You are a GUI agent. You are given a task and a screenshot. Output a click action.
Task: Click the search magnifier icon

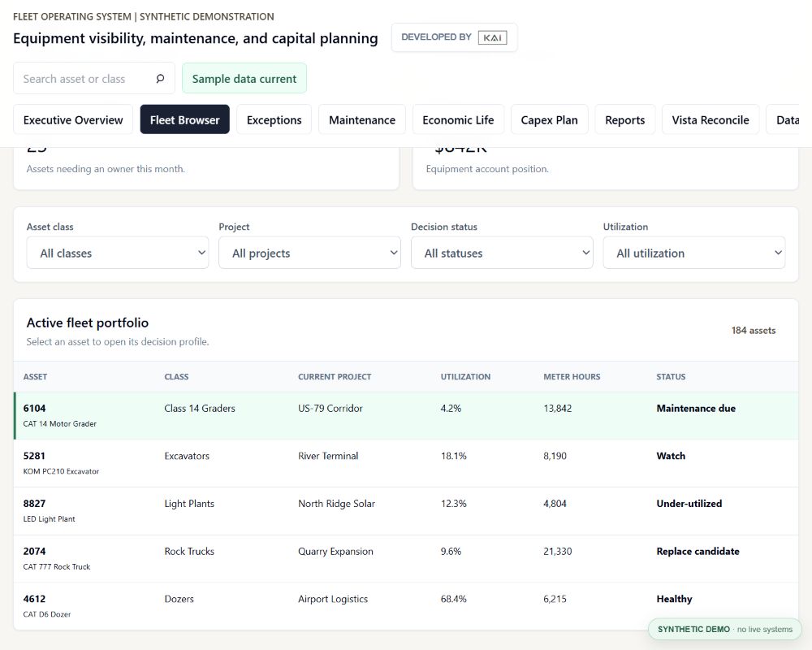[x=160, y=78]
